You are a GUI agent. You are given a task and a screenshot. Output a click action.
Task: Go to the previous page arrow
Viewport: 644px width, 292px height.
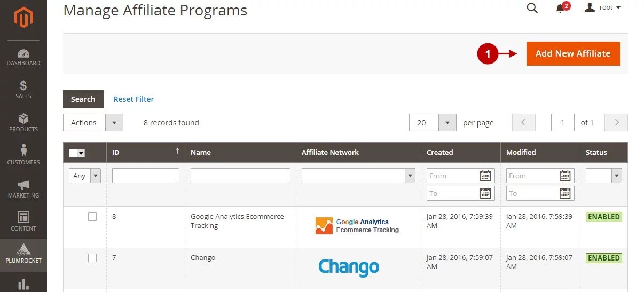(x=524, y=123)
